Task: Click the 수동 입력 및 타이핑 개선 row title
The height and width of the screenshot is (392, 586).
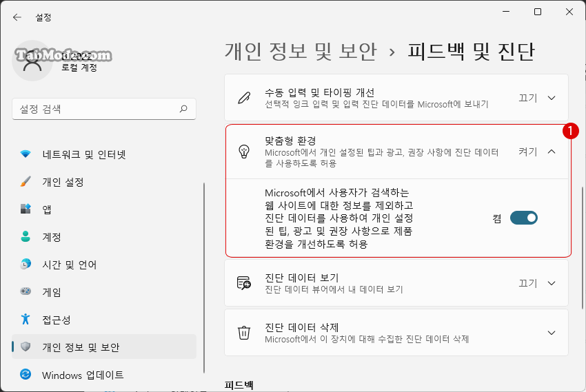Action: pos(319,92)
